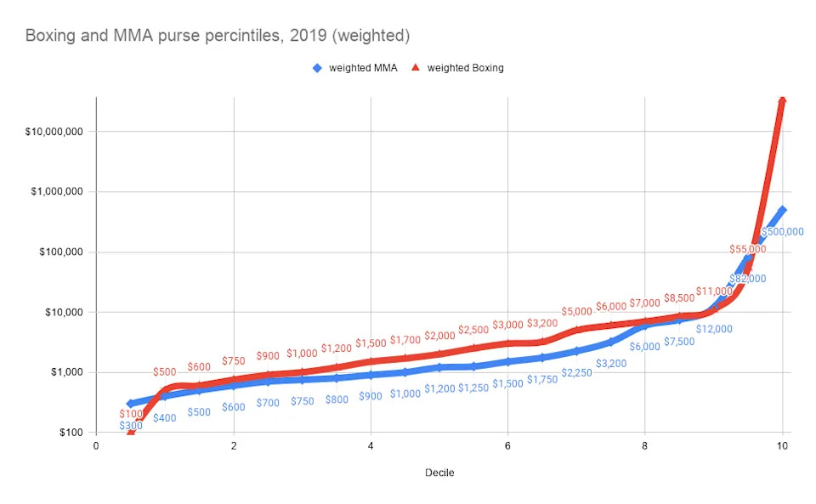816x504 pixels.
Task: Click the $1,750 data label
Action: [x=541, y=379]
